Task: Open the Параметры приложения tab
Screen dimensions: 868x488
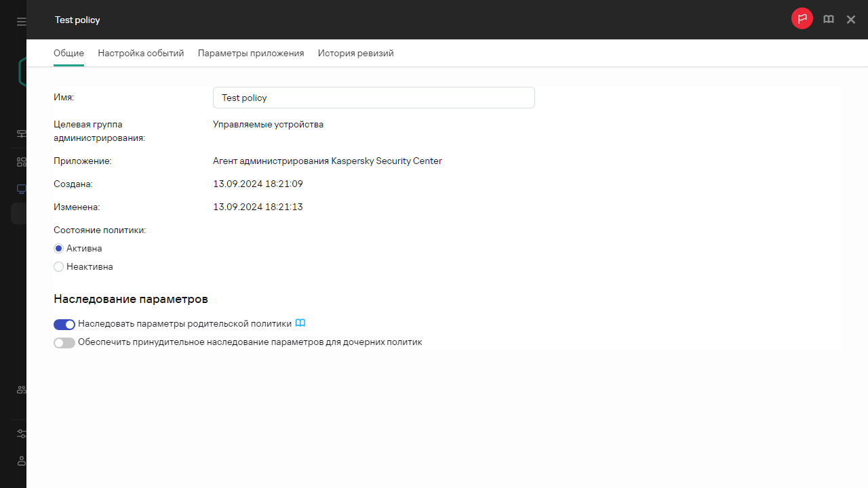Action: click(251, 53)
